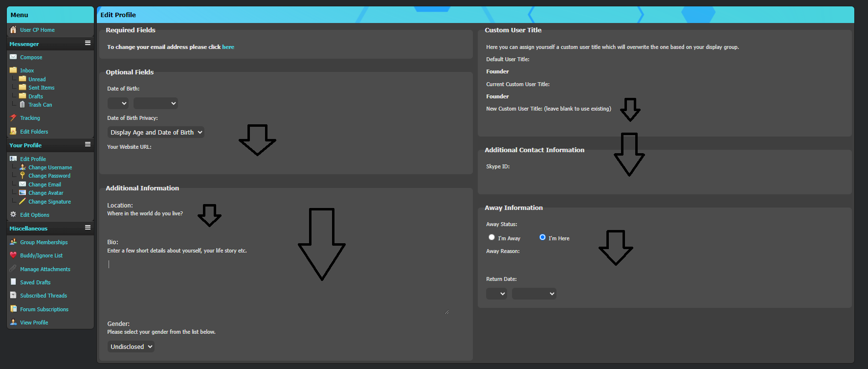Click inside the Bio text area
The height and width of the screenshot is (369, 868).
click(x=278, y=286)
